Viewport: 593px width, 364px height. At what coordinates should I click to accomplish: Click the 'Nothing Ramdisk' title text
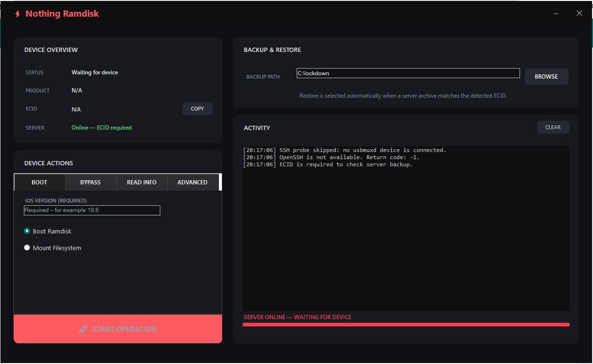coord(62,13)
